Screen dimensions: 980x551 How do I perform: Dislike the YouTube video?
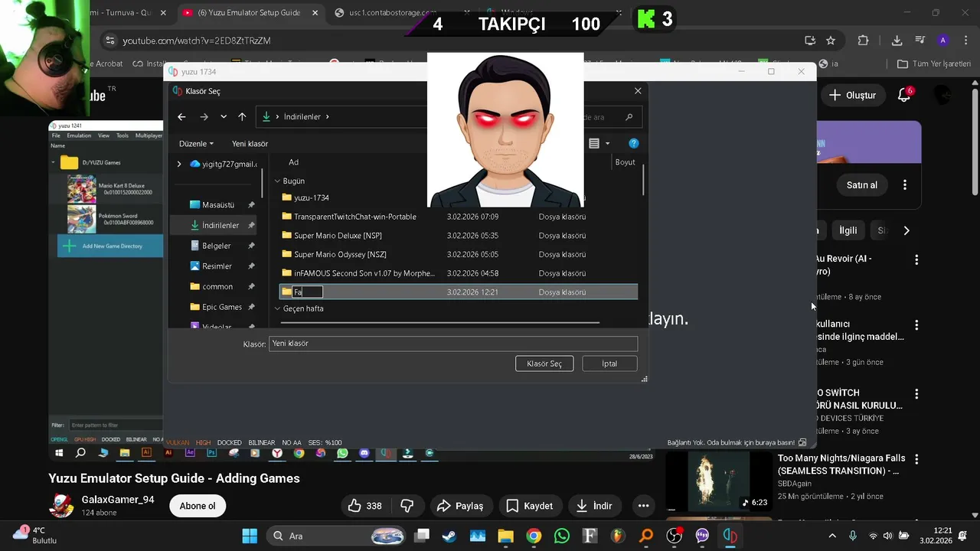pos(407,506)
